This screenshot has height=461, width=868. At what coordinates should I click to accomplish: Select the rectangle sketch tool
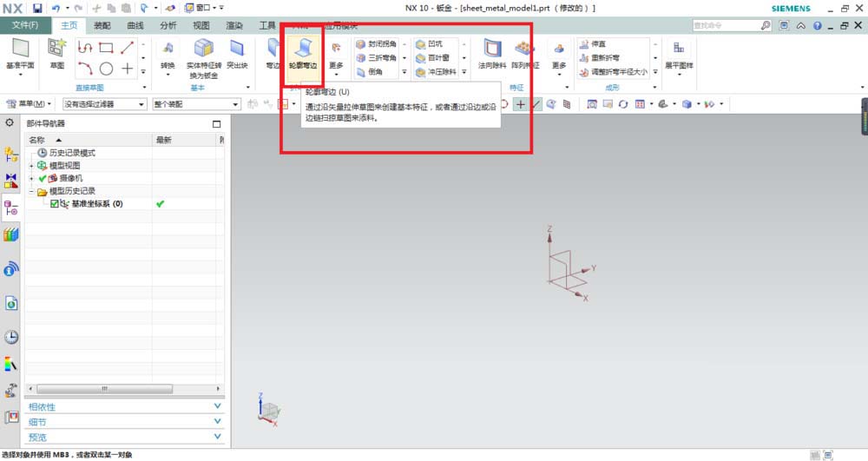[106, 48]
